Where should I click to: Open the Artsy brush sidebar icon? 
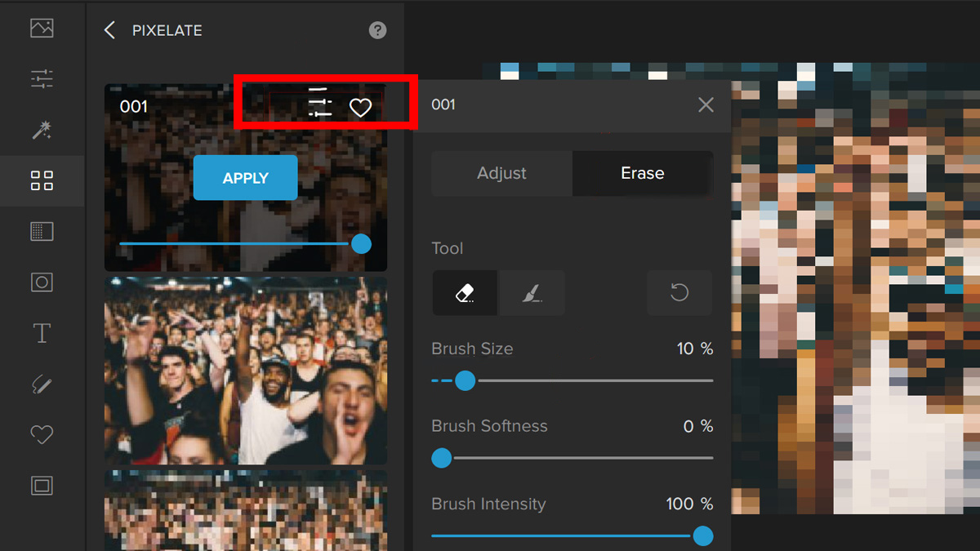(42, 384)
